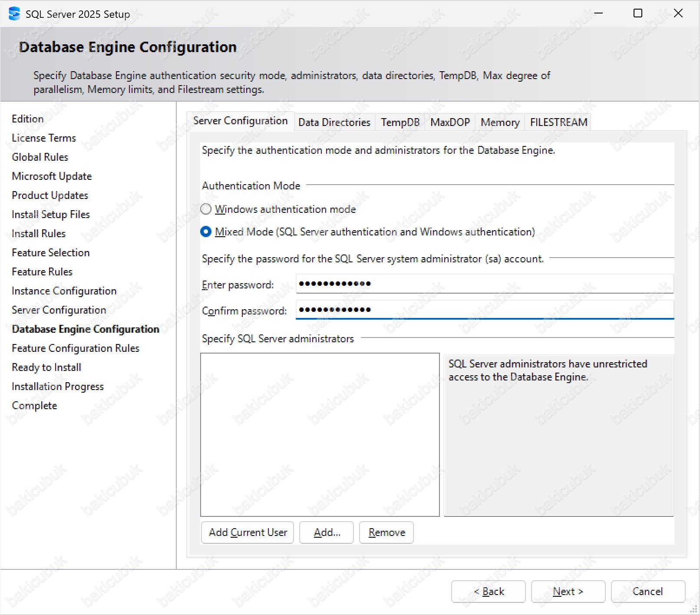The image size is (700, 615).
Task: Close the SQL Server Setup window
Action: [x=678, y=13]
